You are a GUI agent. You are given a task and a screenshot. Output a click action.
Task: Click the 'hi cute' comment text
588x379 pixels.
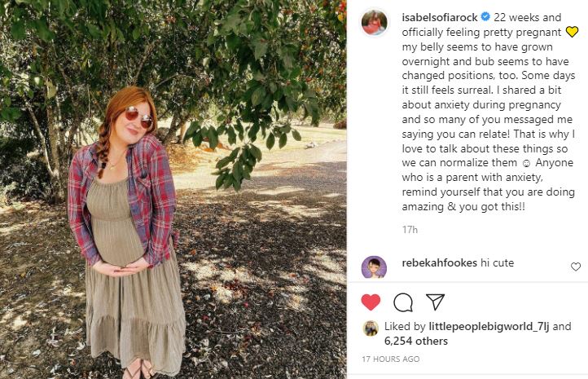point(496,263)
